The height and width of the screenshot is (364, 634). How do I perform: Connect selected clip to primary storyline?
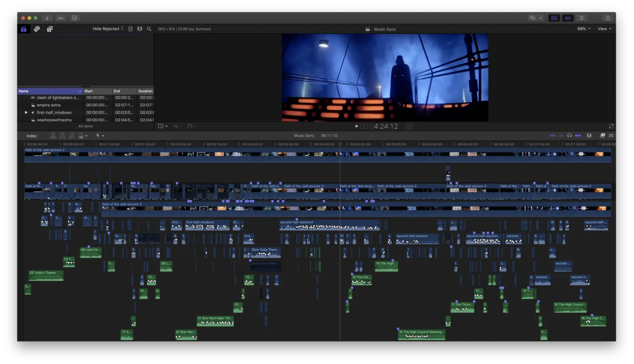(x=53, y=136)
